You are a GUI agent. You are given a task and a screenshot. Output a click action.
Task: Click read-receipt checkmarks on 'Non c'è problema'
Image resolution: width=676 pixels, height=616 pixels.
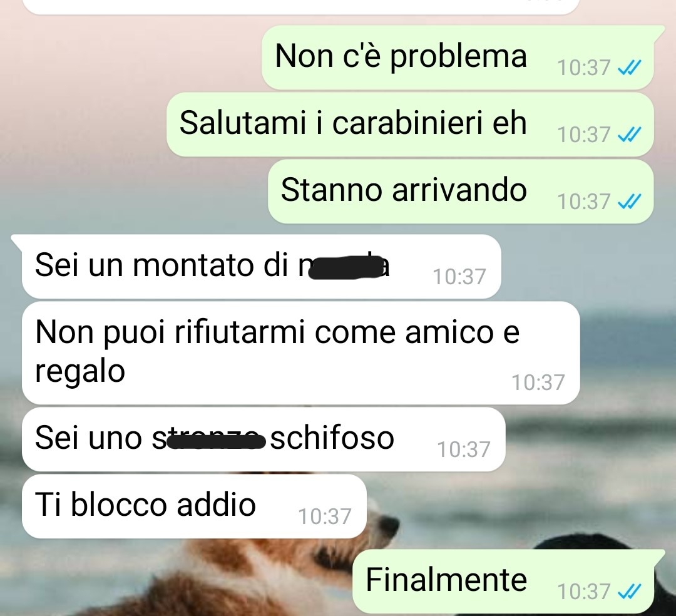coord(630,68)
